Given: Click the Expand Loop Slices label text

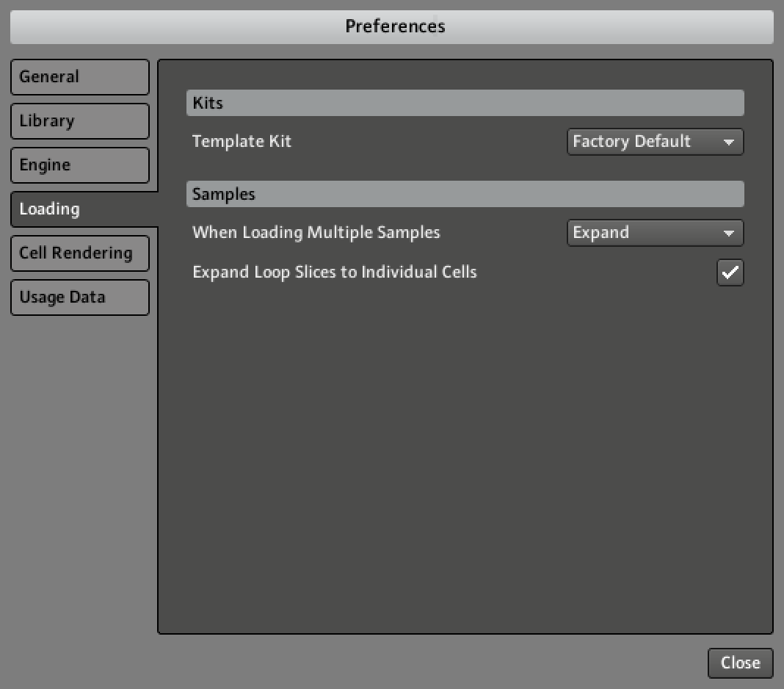Looking at the screenshot, I should pyautogui.click(x=334, y=273).
